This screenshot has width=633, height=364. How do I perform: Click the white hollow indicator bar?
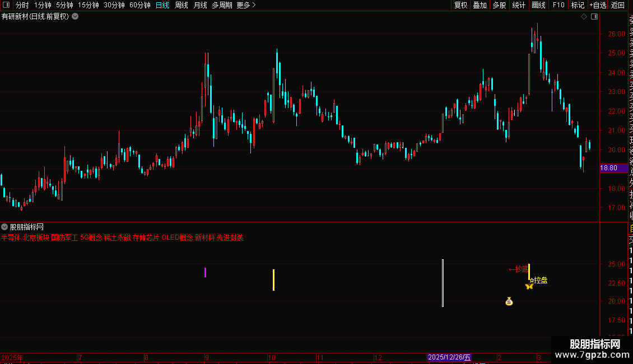click(x=443, y=283)
